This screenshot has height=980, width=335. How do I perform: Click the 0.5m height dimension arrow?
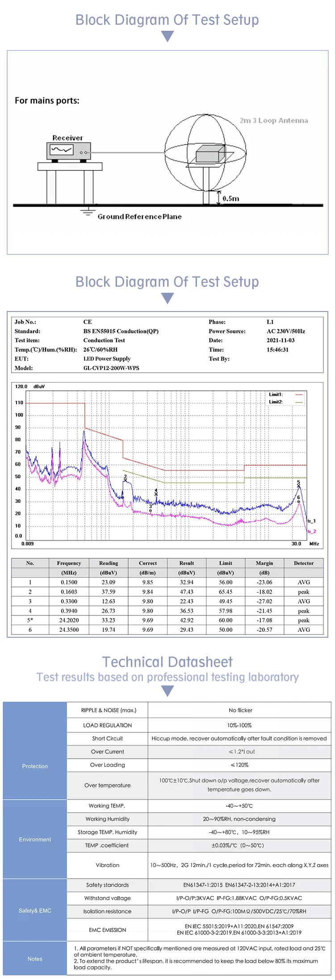click(218, 198)
